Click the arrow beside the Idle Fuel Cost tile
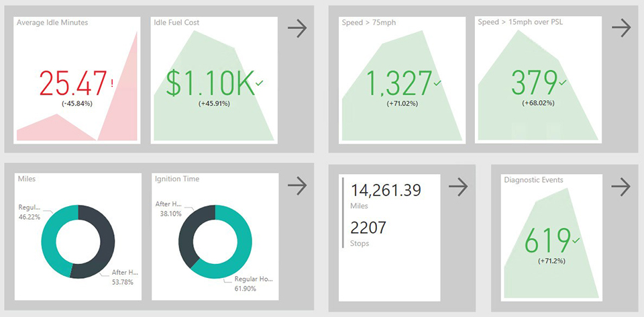The image size is (644, 317). (x=297, y=28)
